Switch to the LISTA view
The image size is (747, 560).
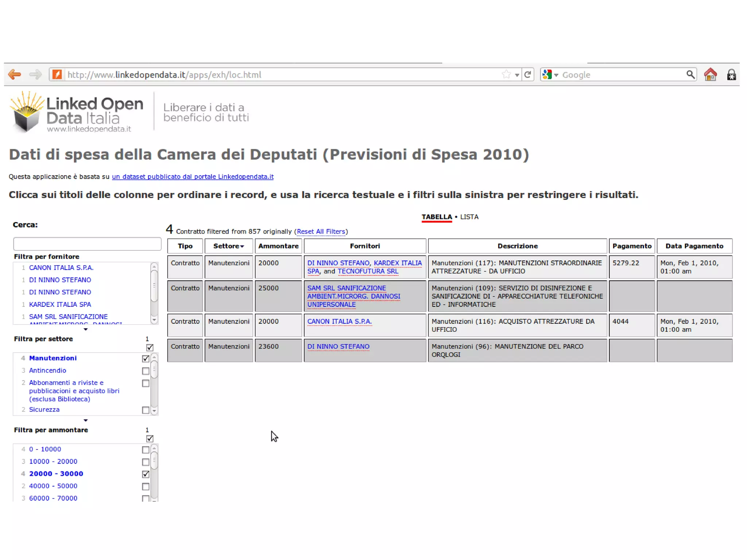point(469,217)
